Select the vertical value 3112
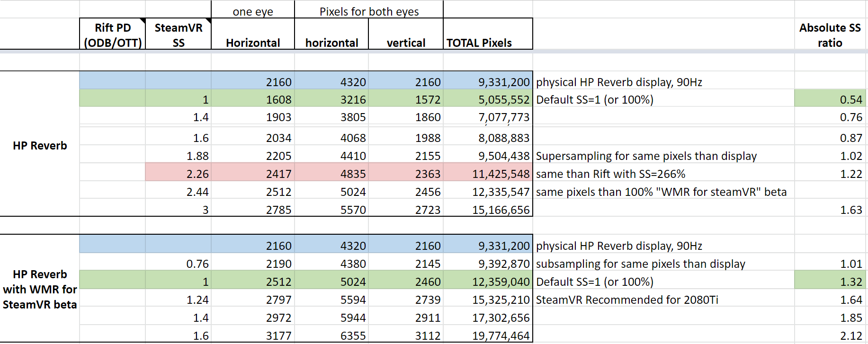Screen dimensions: 868x344 point(406,334)
